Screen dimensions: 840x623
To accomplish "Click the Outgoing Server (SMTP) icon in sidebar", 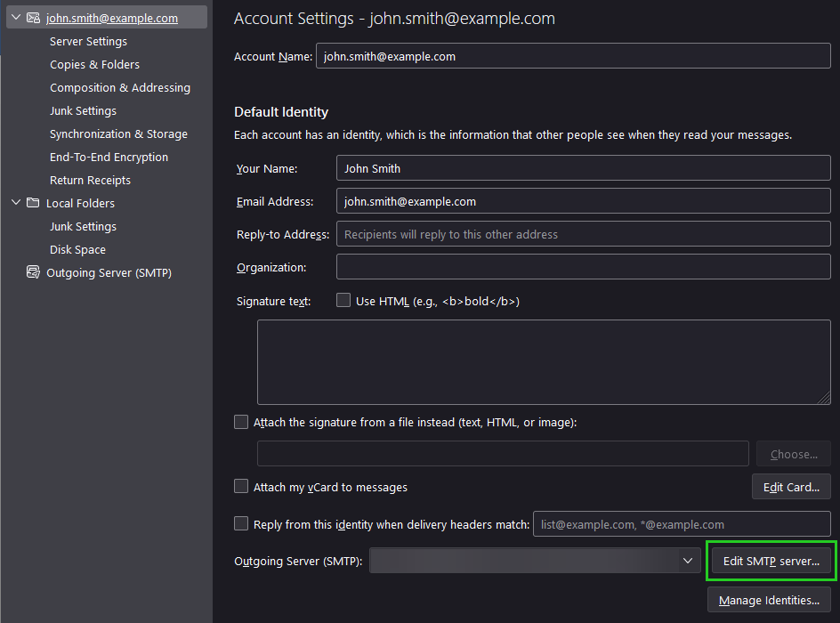I will point(33,272).
